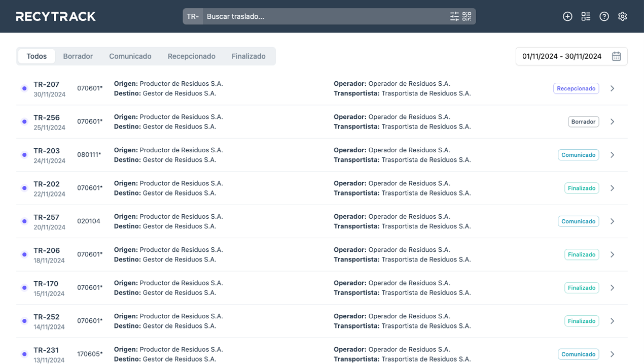Open the 01/11/2024 - 30/11/2024 date range selector
This screenshot has height=364, width=644.
pyautogui.click(x=563, y=56)
